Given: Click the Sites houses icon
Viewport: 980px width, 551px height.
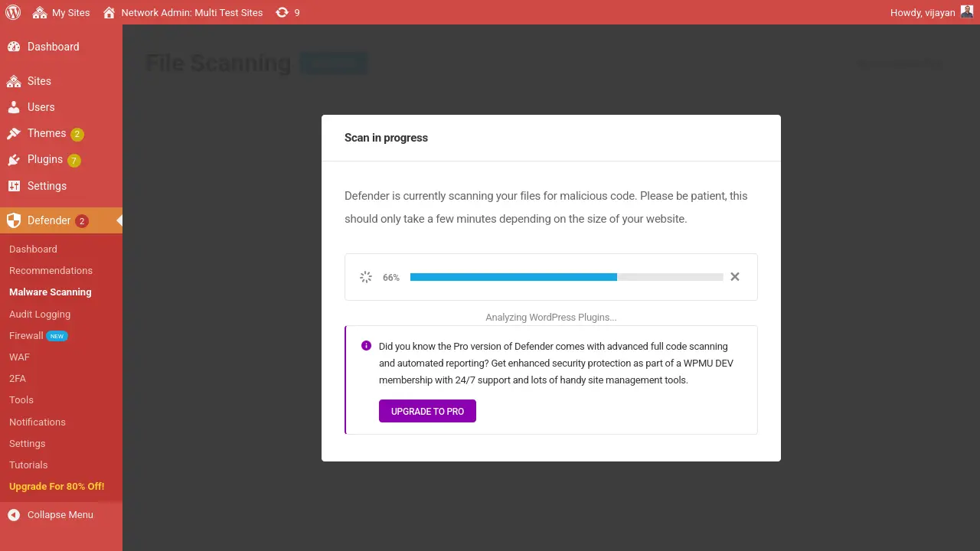Looking at the screenshot, I should point(14,81).
